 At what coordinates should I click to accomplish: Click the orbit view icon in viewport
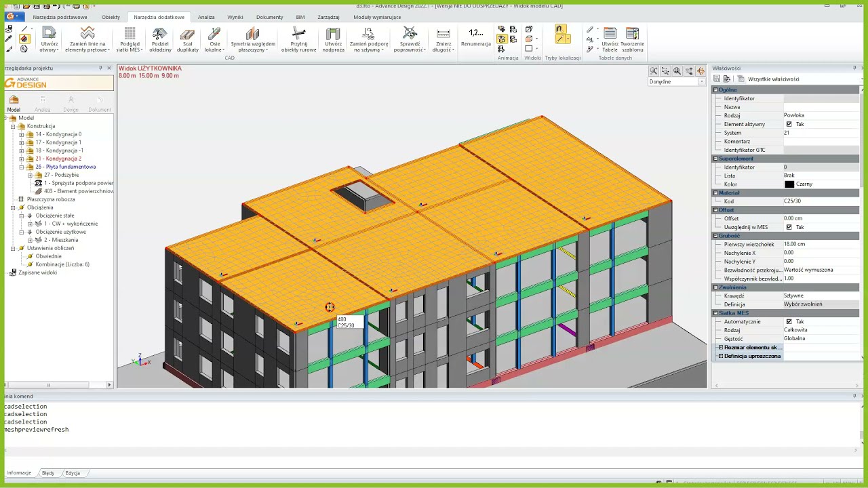coord(701,70)
